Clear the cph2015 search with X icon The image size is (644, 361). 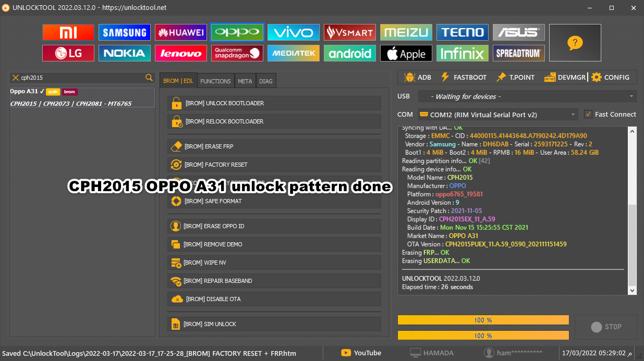pos(16,77)
